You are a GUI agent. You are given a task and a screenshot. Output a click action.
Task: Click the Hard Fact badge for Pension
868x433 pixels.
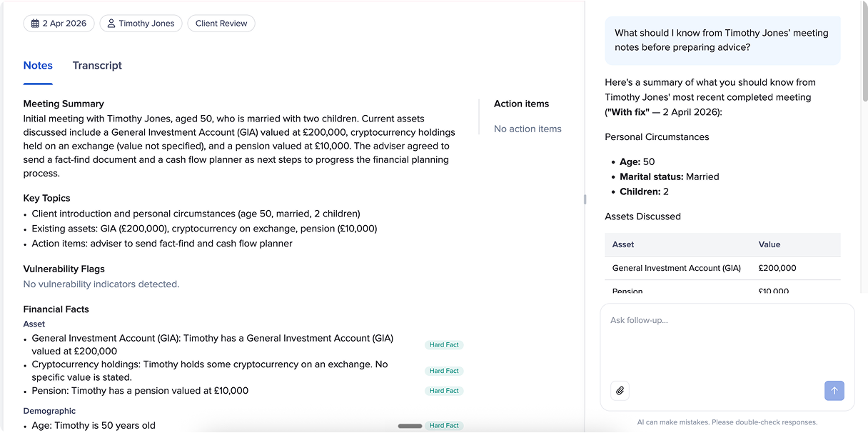(444, 391)
